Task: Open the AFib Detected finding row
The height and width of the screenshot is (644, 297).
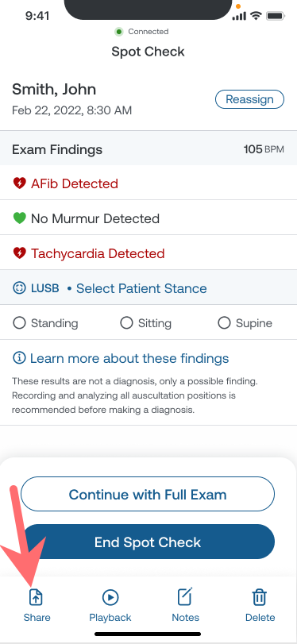Action: click(148, 183)
